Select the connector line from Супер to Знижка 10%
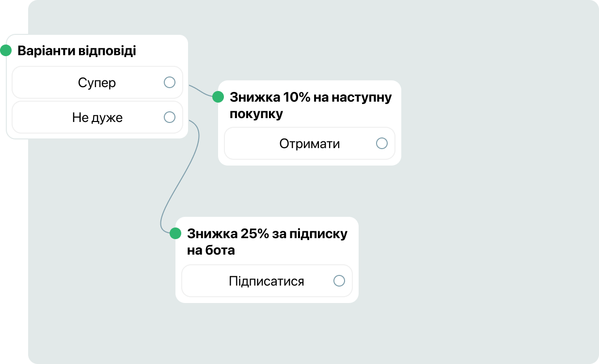 200,91
